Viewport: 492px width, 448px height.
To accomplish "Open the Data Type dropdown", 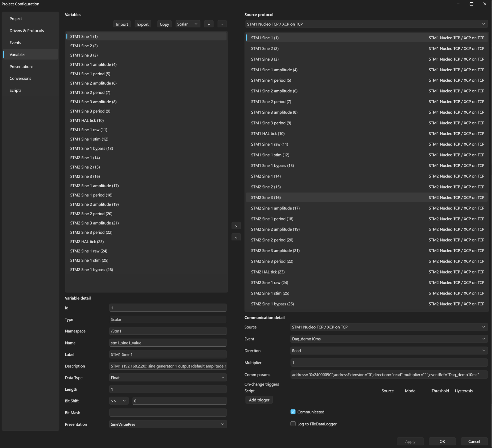I will (168, 378).
